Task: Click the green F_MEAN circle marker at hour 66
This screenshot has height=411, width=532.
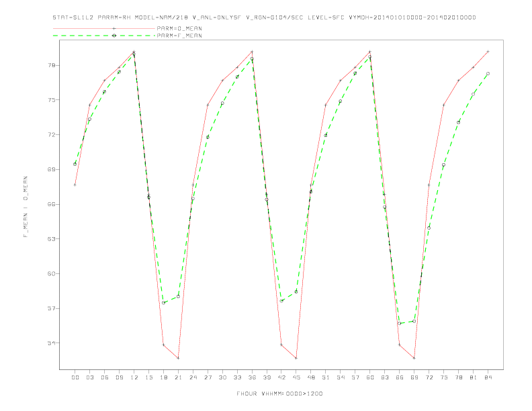Action: tap(400, 323)
